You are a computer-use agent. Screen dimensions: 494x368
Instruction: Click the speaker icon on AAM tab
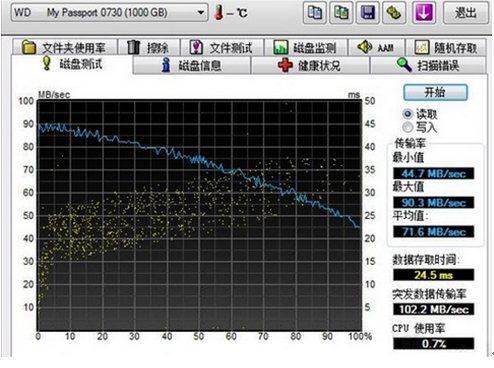pyautogui.click(x=364, y=47)
